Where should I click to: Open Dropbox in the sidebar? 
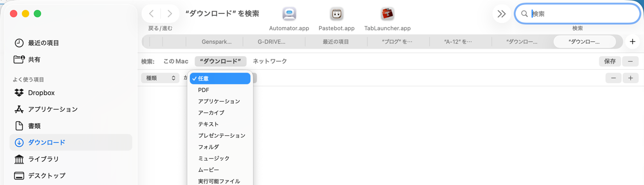coord(71,92)
